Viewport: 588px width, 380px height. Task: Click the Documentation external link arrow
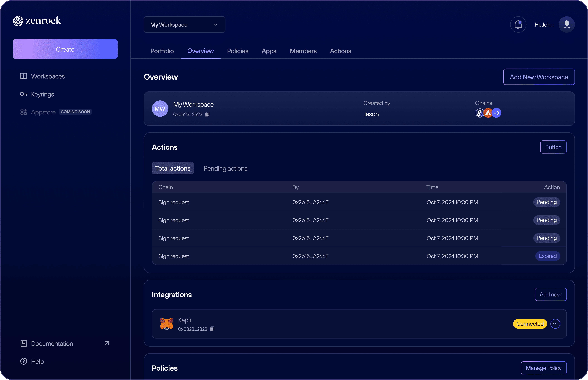coord(107,343)
